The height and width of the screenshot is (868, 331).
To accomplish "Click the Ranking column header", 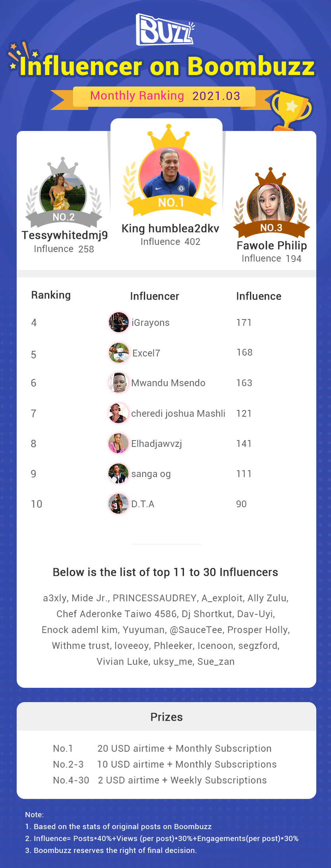I will point(51,295).
